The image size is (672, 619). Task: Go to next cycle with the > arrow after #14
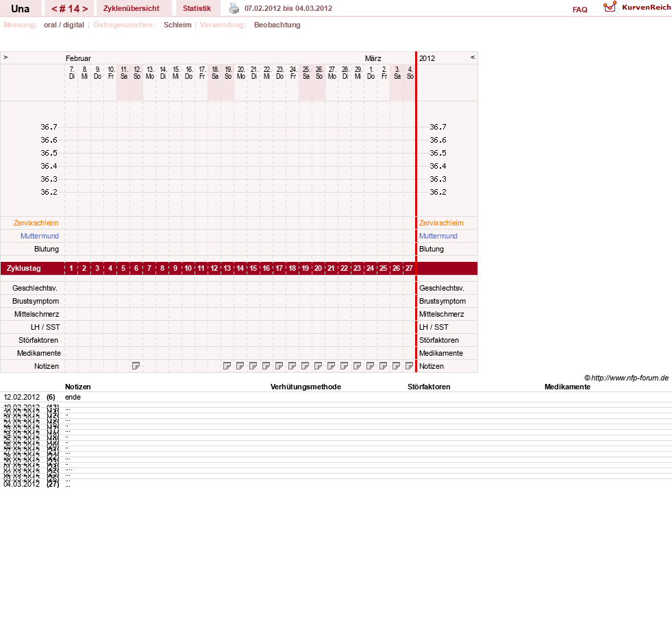point(85,9)
